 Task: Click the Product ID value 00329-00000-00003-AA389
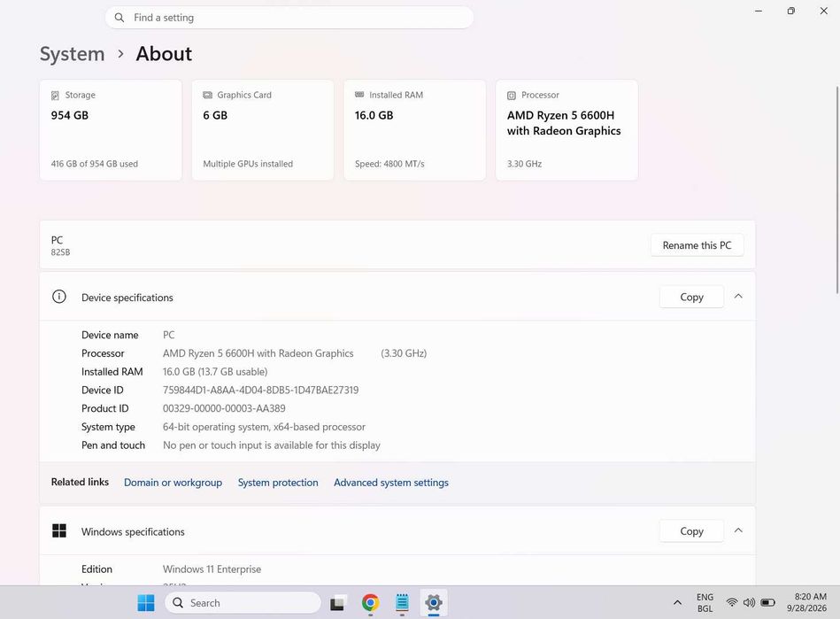[x=224, y=408]
